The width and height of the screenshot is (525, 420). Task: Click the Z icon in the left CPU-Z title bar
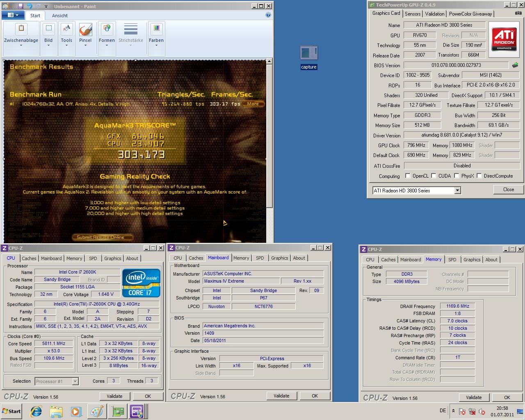4,248
